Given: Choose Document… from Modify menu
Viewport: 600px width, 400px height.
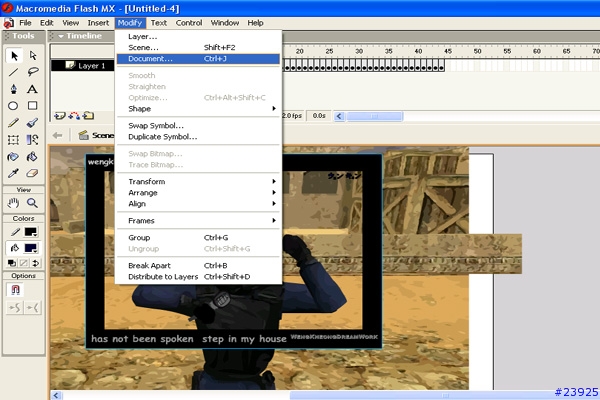Looking at the screenshot, I should point(198,59).
